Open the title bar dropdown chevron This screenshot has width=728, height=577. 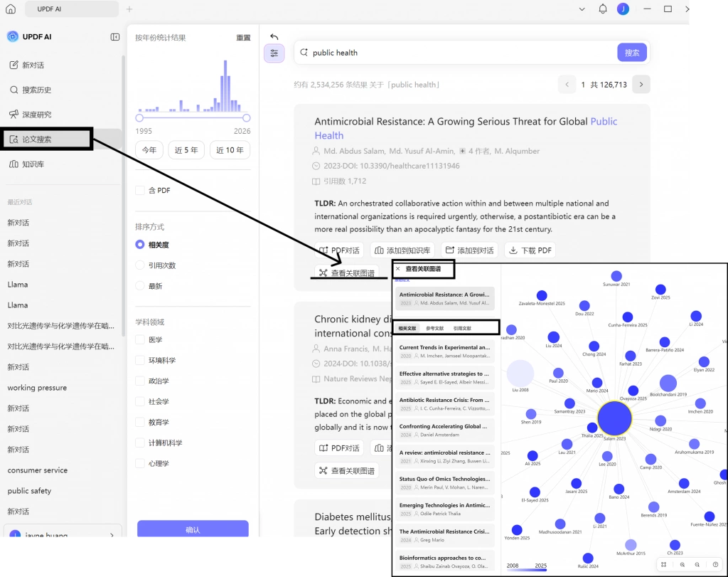[582, 9]
